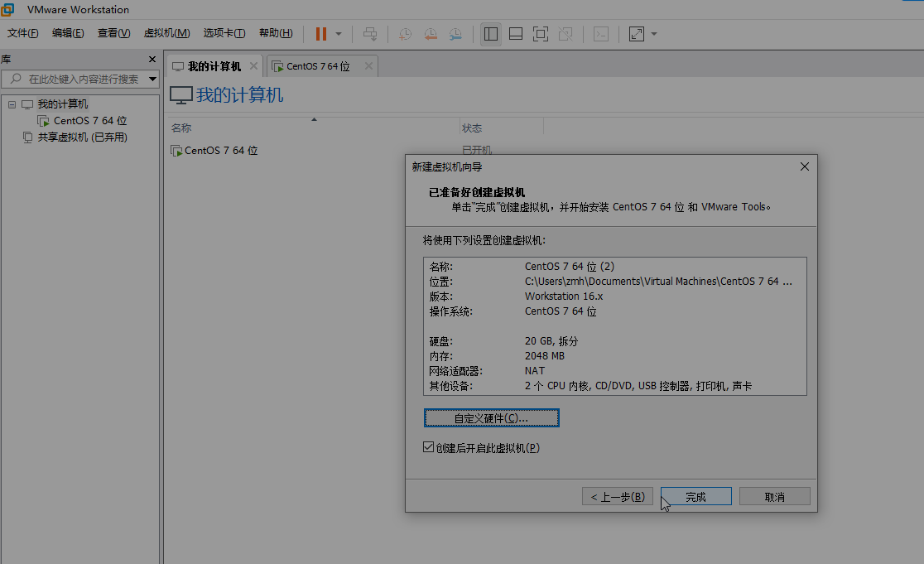Close the 我的计算机 tab
Viewport: 924px width, 564px height.
click(x=253, y=66)
